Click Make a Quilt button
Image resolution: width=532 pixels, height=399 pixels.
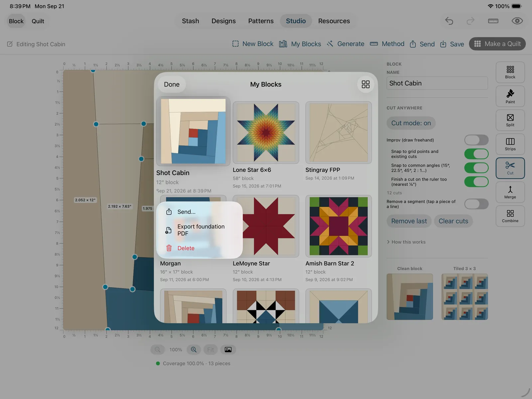[x=497, y=44]
